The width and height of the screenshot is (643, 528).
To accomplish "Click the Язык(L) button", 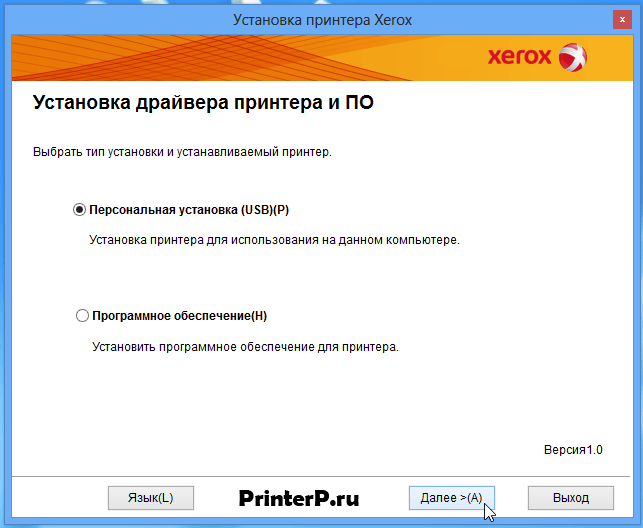I will point(151,498).
